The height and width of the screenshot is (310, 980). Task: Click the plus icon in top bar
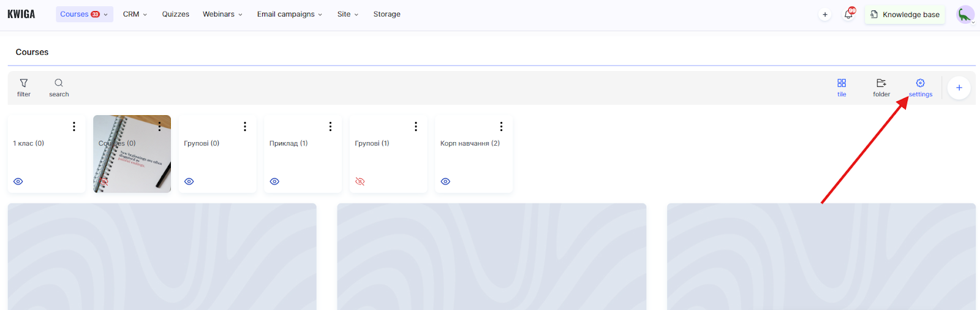point(825,14)
